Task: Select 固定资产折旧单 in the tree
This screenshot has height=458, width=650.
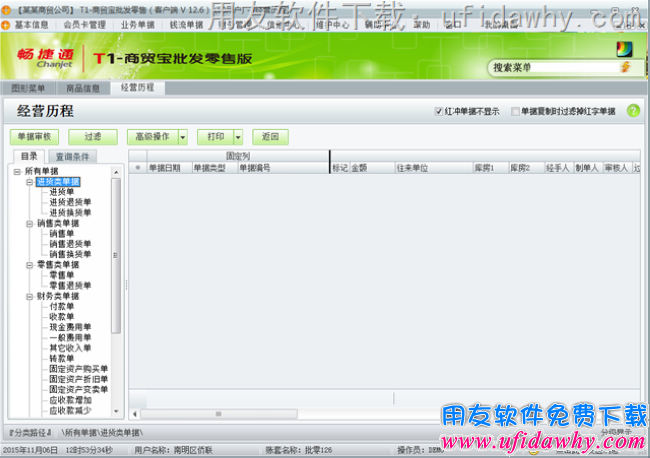Action: pos(78,379)
